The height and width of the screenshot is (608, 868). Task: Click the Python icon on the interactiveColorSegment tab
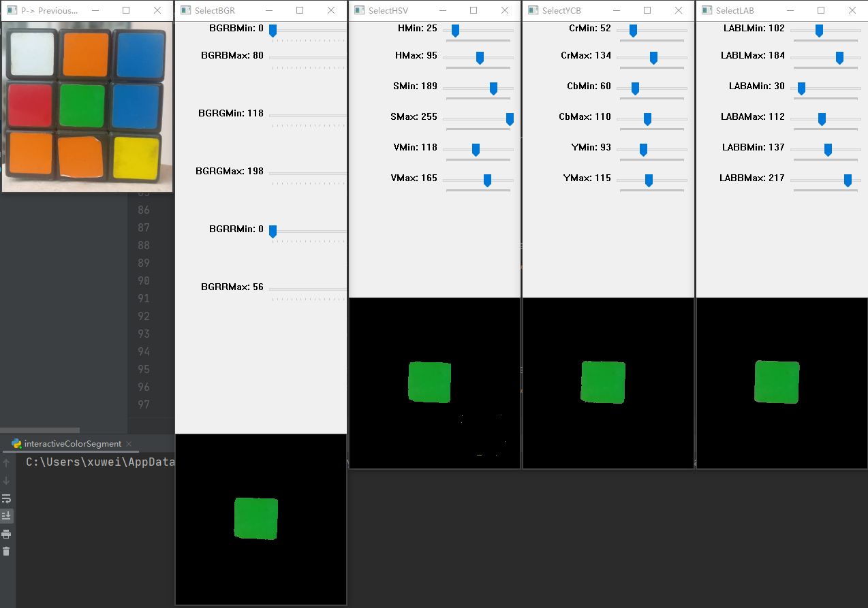pyautogui.click(x=16, y=444)
